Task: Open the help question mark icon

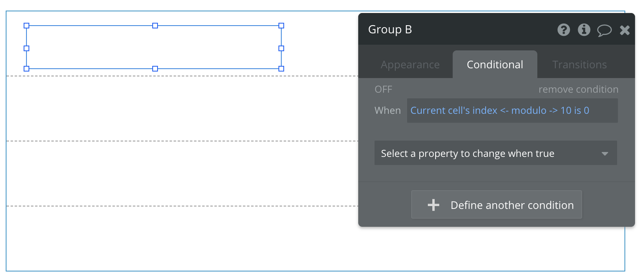Action: tap(563, 30)
